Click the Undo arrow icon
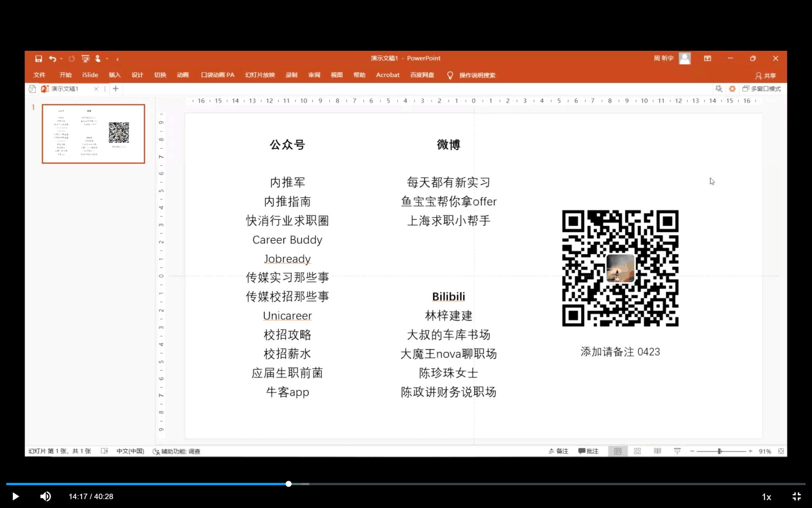 tap(52, 59)
